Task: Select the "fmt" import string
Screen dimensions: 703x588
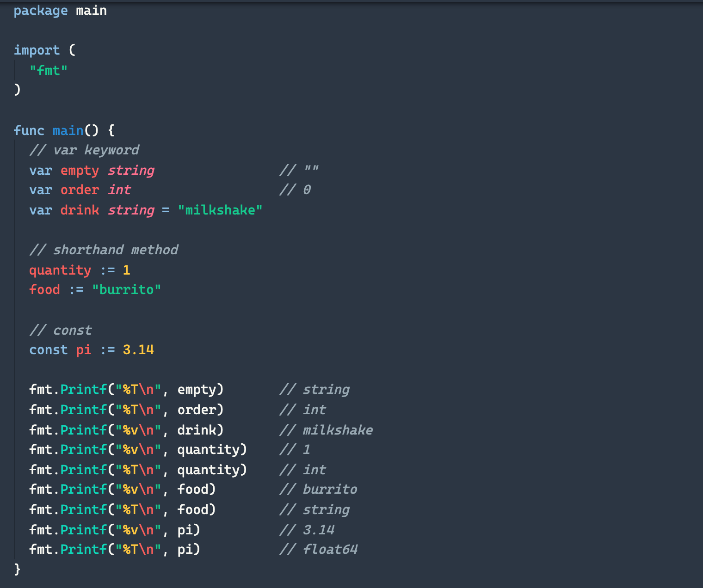Action: coord(49,70)
